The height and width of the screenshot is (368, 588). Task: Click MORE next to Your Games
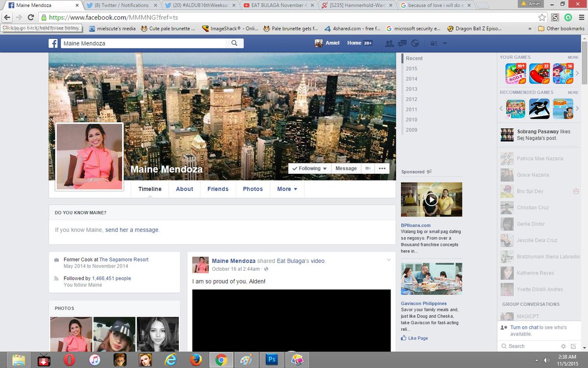click(573, 57)
